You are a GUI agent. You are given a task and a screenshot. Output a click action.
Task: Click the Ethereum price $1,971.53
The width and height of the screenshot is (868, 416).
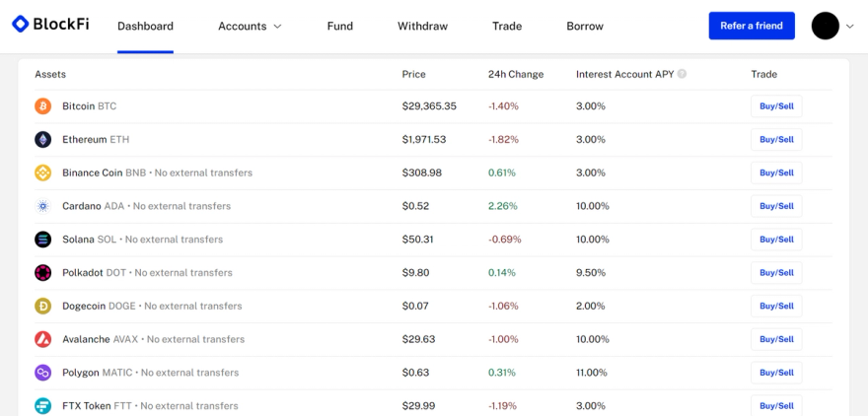[424, 139]
